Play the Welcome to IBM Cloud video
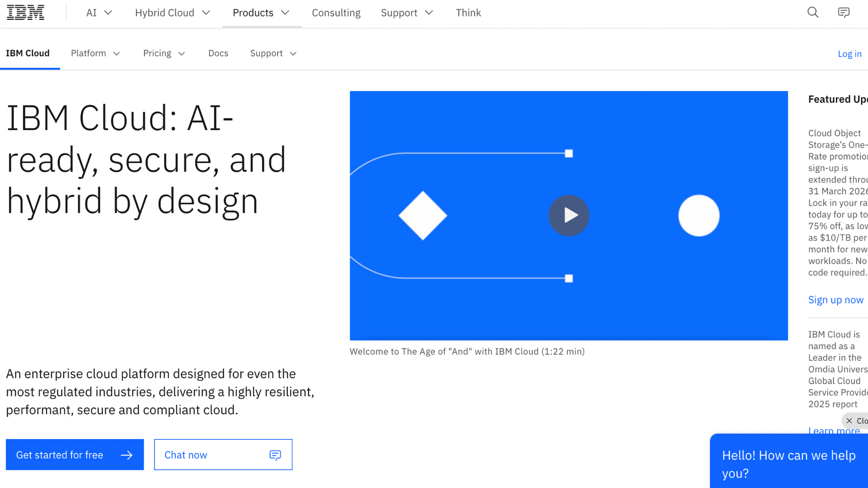 [569, 216]
